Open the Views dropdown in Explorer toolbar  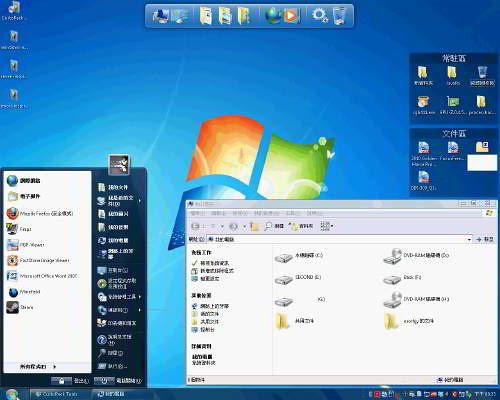coord(327,226)
